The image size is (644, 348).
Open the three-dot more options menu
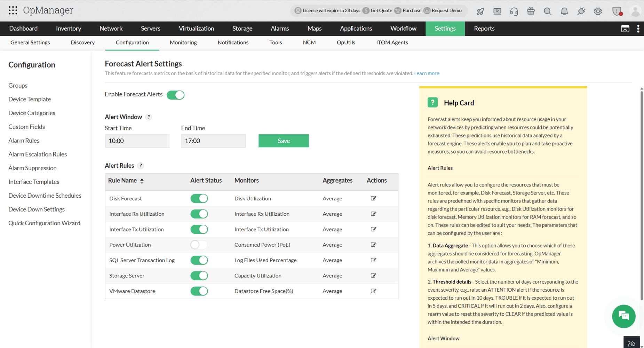pos(638,29)
